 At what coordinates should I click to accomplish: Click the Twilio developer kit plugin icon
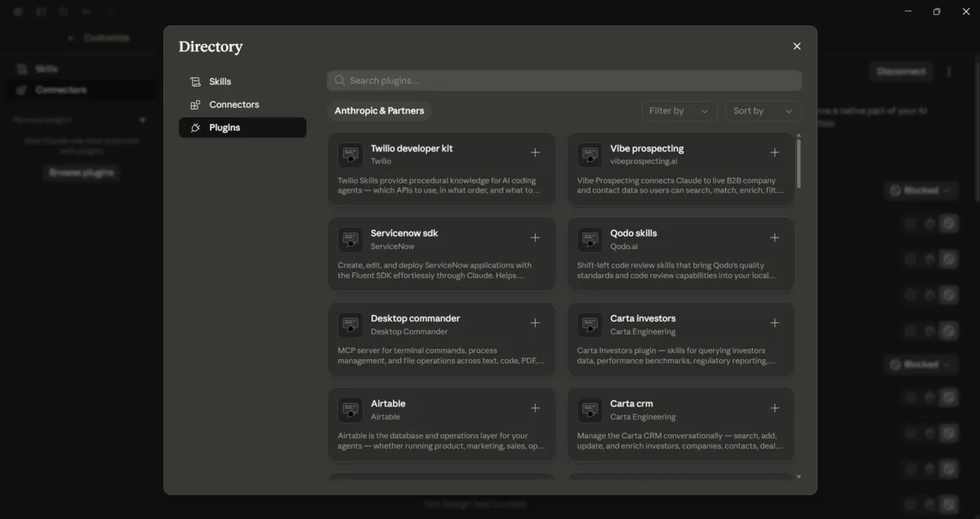coord(350,154)
